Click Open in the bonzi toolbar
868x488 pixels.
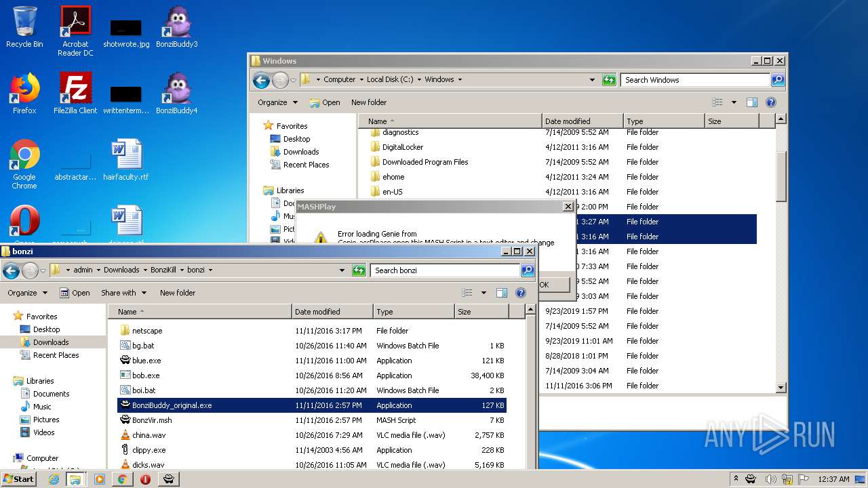point(75,293)
